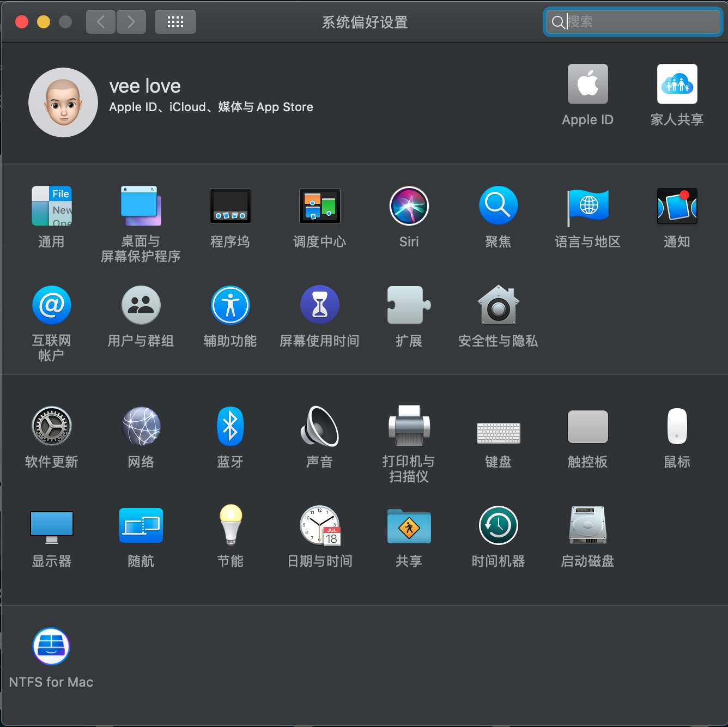728x727 pixels.
Task: Open 随航 (Sidecar) preferences
Action: tap(141, 525)
